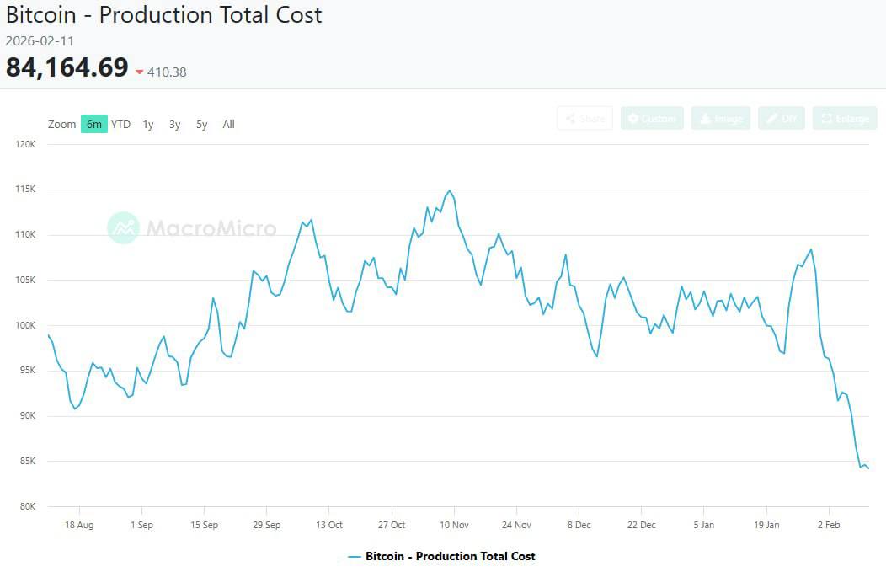The image size is (886, 588).
Task: Select the 6m zoom range
Action: [x=94, y=125]
